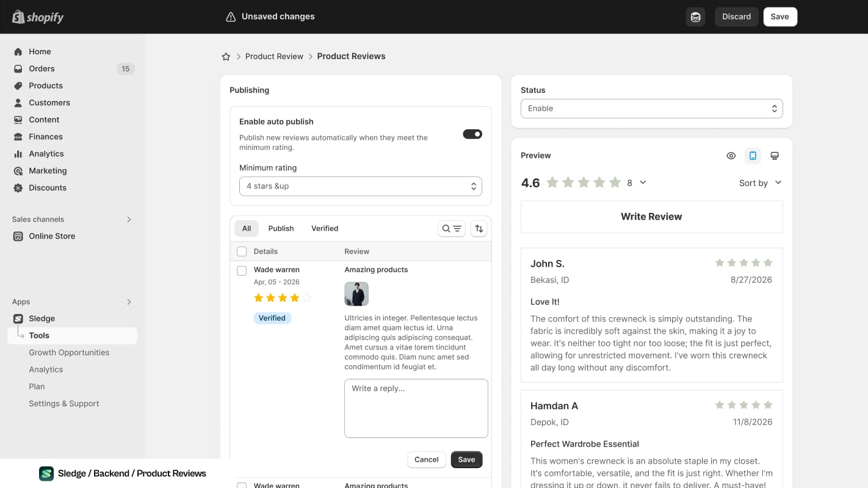The width and height of the screenshot is (868, 488).
Task: Open the Sort by dropdown in preview
Action: pyautogui.click(x=760, y=183)
